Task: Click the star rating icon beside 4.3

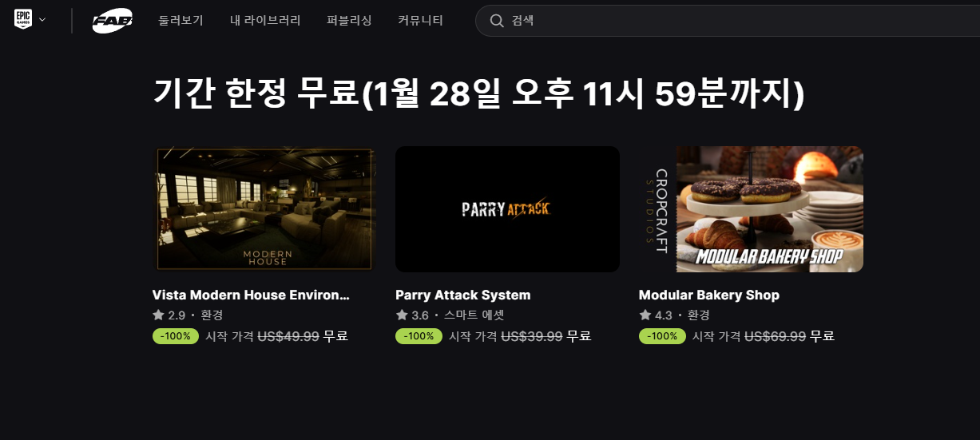Action: (x=645, y=315)
